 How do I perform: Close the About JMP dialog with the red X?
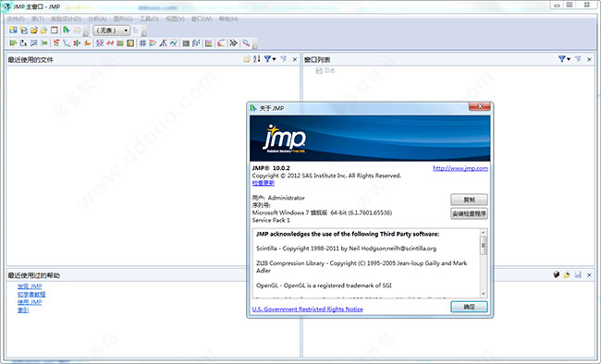point(480,106)
